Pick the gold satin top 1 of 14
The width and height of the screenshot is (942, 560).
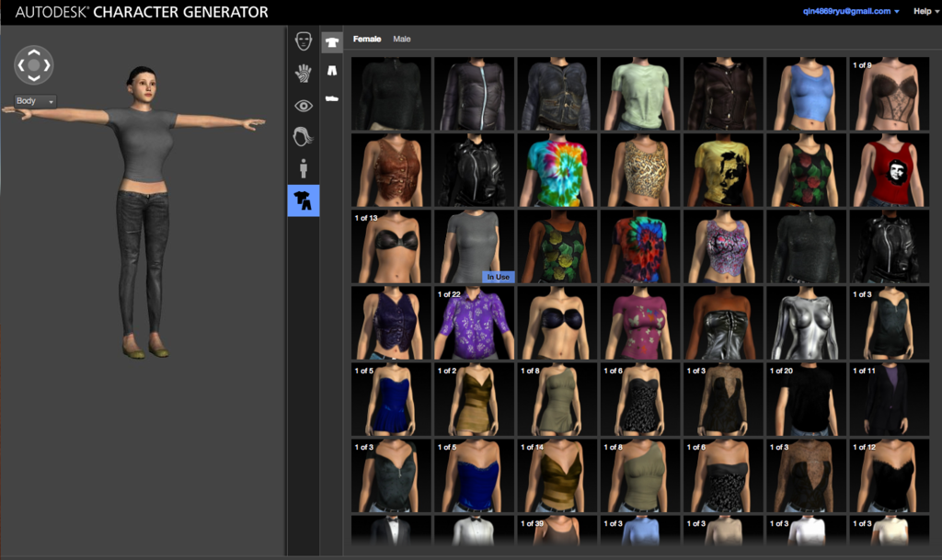click(x=557, y=476)
